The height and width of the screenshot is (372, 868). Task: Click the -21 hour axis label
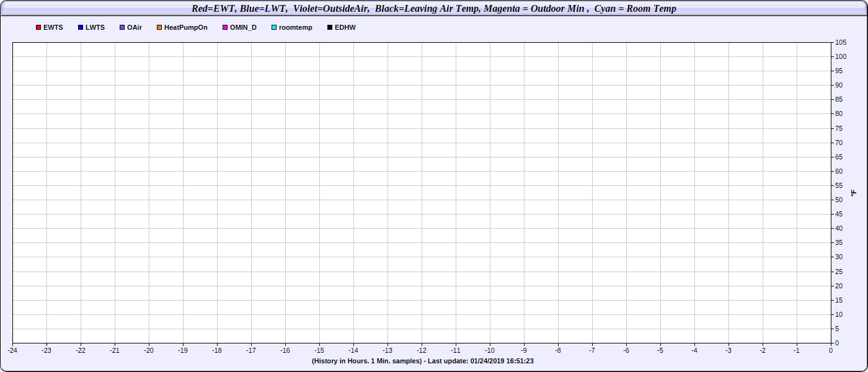(x=115, y=350)
